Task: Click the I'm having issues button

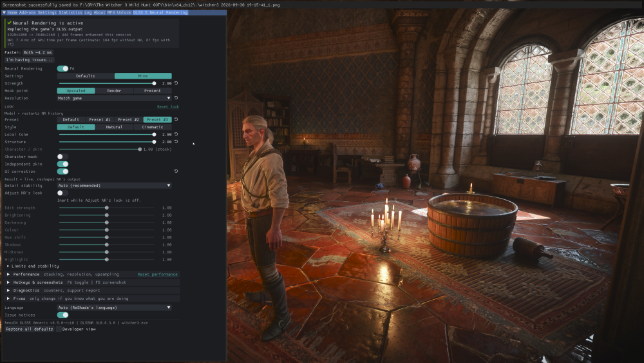Action: coord(29,60)
